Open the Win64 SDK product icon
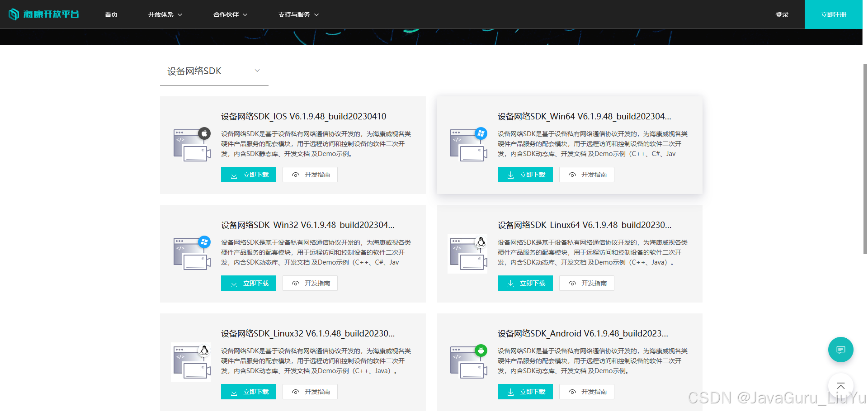Viewport: 868px width, 412px height. coord(469,145)
